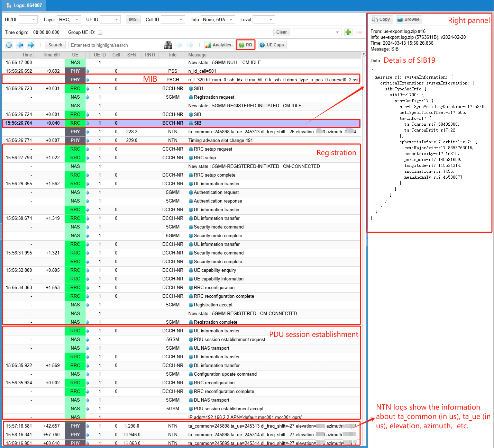Click the Browse button in right panel

coord(409,19)
